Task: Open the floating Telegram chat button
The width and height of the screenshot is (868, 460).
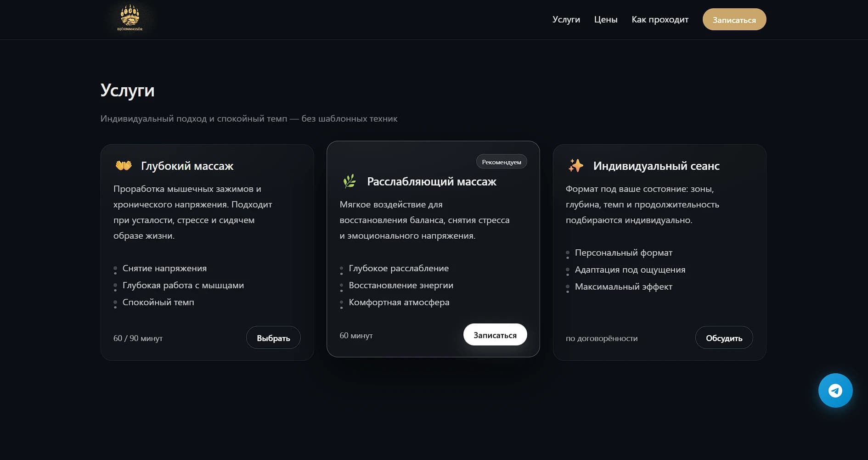Action: 835,390
